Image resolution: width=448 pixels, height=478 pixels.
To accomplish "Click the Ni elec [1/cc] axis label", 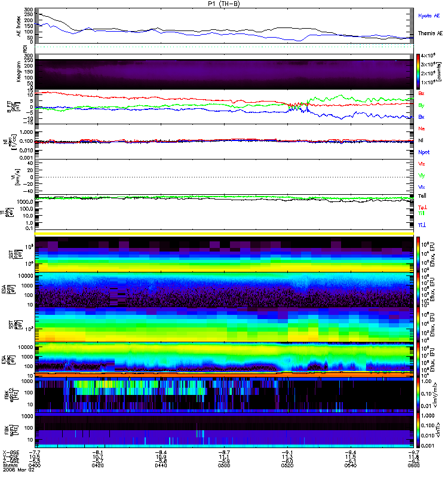I will pyautogui.click(x=10, y=141).
